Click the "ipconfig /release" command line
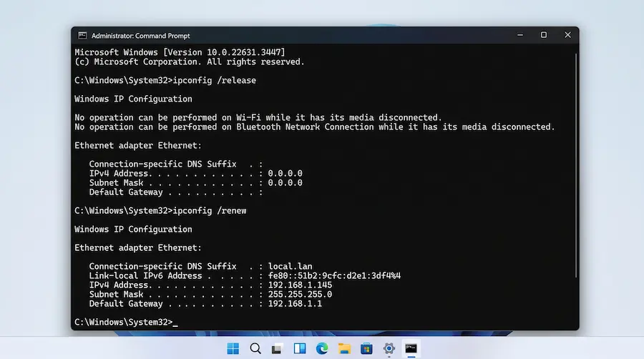This screenshot has height=359, width=644. click(165, 80)
